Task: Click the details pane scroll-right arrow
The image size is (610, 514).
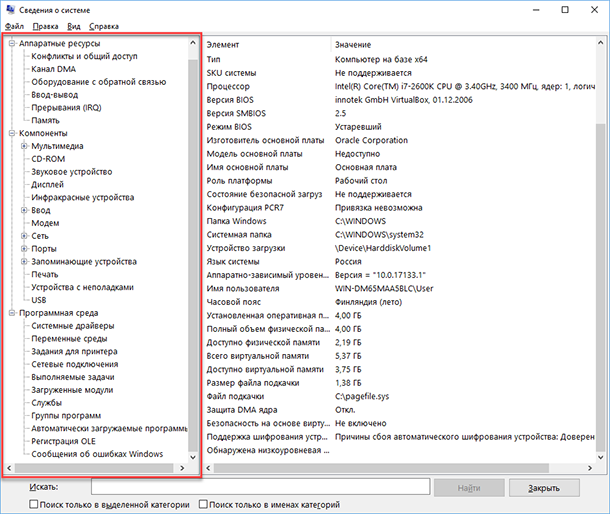Action: (x=590, y=468)
